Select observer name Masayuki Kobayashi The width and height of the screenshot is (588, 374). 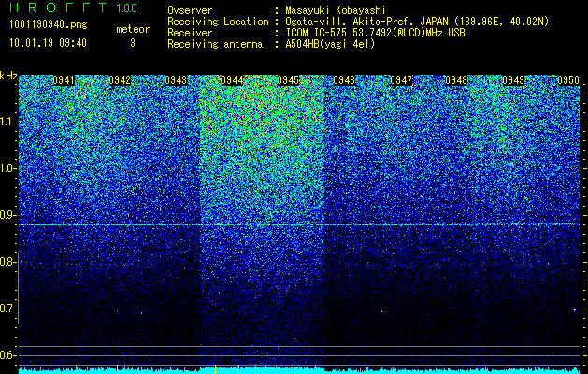(336, 10)
